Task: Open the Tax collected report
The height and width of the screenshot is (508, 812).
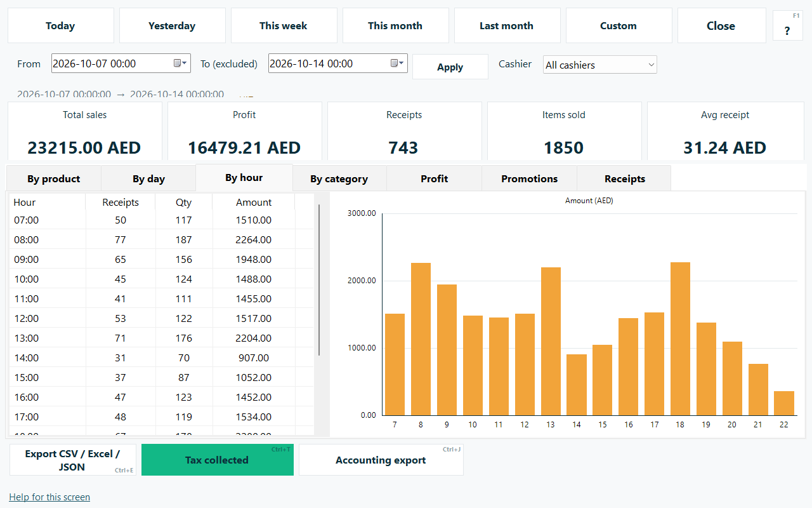Action: (x=218, y=460)
